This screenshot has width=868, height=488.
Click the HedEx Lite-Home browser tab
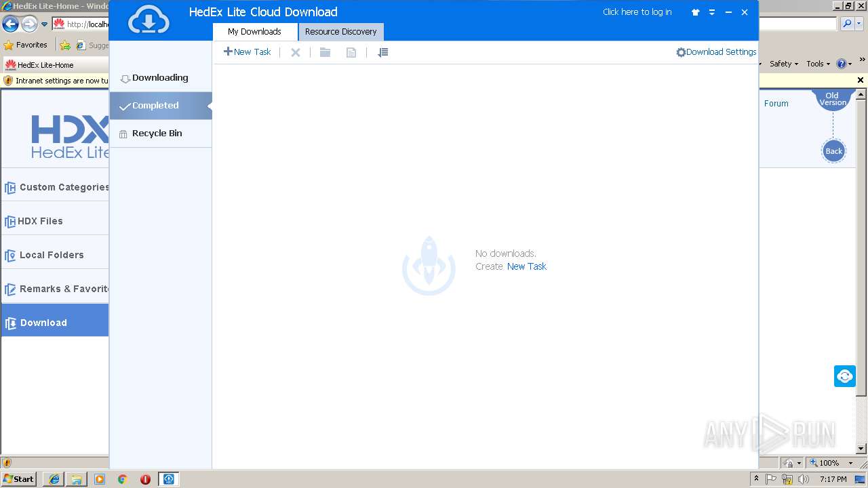pyautogui.click(x=56, y=65)
